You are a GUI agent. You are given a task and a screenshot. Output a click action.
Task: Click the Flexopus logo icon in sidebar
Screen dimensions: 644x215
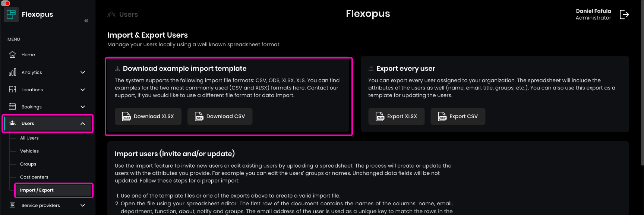pos(11,15)
